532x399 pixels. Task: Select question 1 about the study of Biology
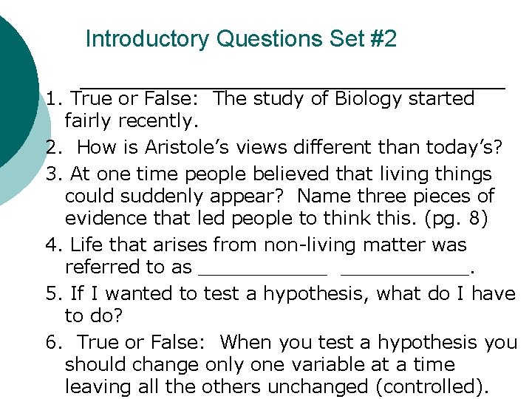click(259, 99)
